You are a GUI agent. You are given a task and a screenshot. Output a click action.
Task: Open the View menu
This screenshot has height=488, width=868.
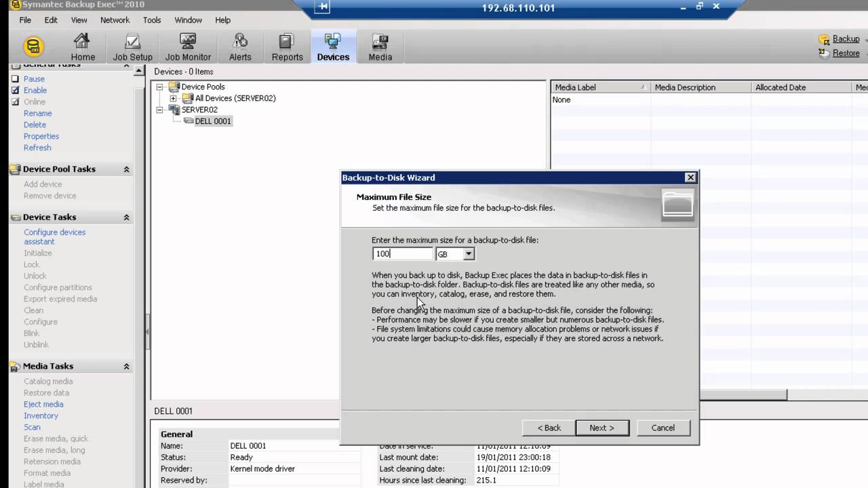(x=79, y=20)
